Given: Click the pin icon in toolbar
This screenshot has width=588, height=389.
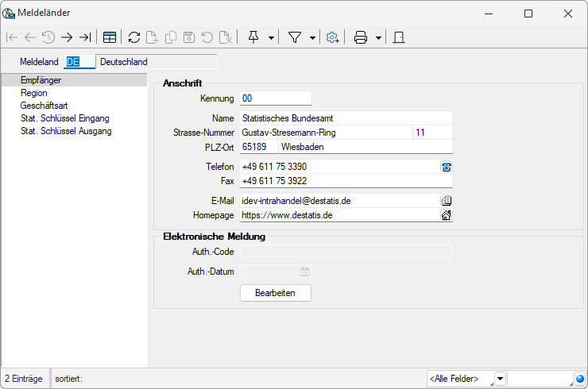Looking at the screenshot, I should point(254,37).
